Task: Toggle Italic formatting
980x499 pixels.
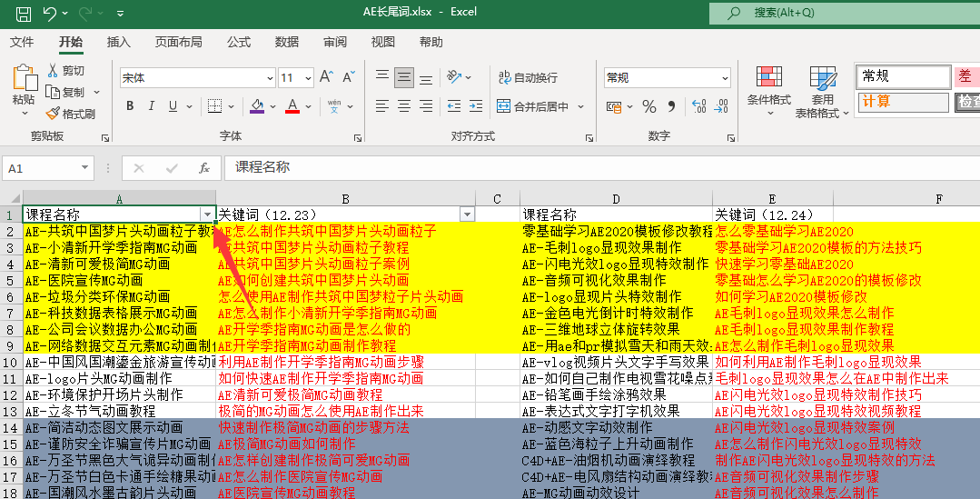Action: [152, 106]
